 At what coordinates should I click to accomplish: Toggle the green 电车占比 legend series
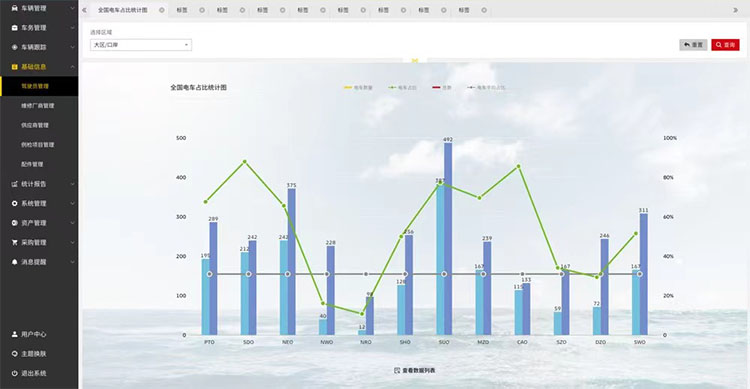(402, 88)
